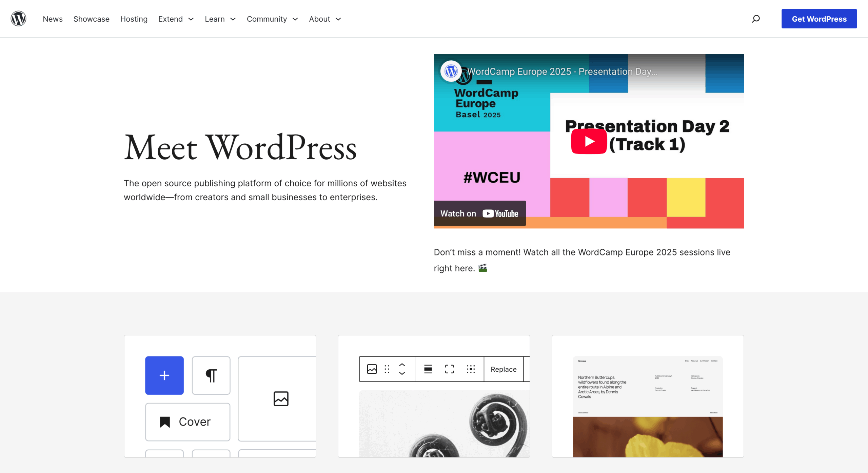Image resolution: width=868 pixels, height=473 pixels.
Task: Click Replace in the block toolbar
Action: [503, 369]
